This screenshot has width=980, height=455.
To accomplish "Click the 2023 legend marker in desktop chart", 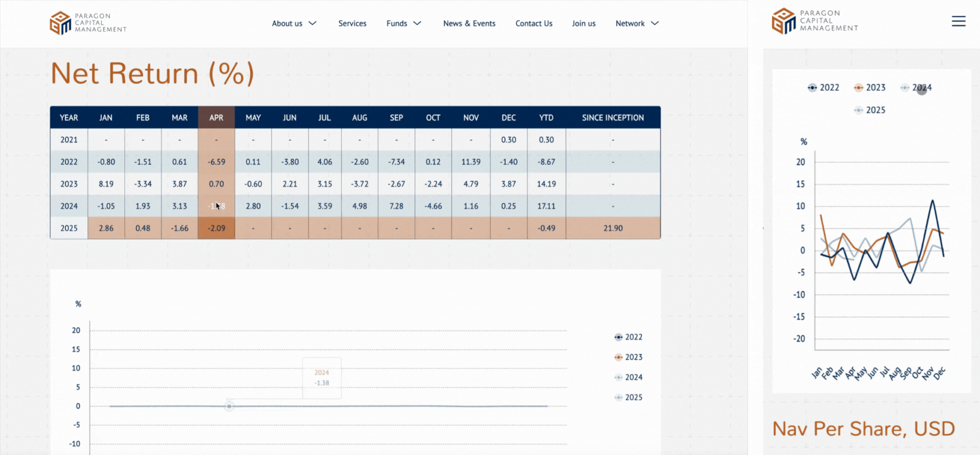I will coord(619,357).
